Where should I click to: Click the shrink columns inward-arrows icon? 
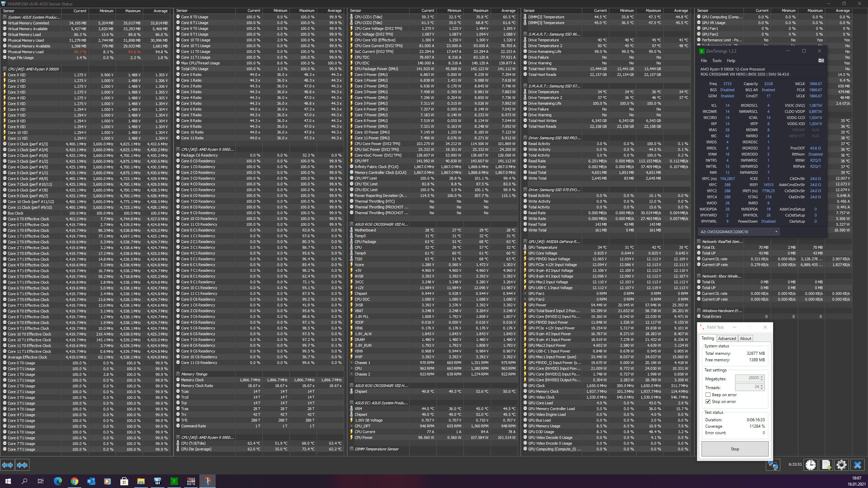tap(22, 465)
